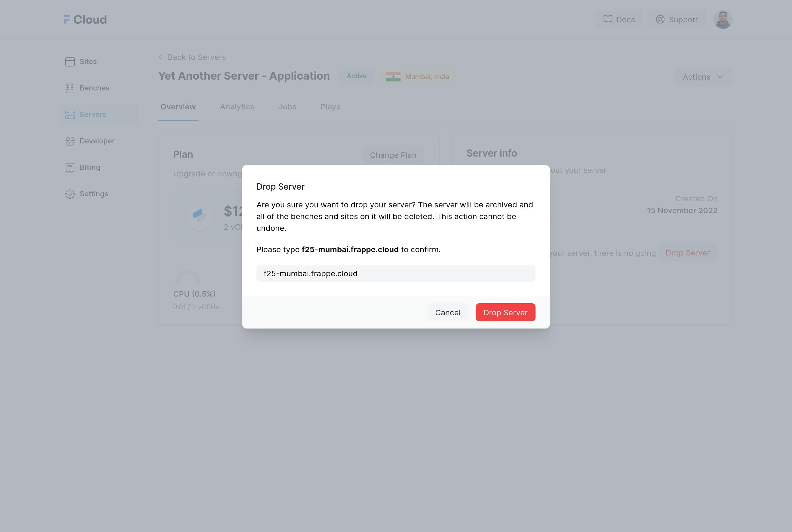
Task: Click the Sites icon in sidebar
Action: click(x=70, y=62)
